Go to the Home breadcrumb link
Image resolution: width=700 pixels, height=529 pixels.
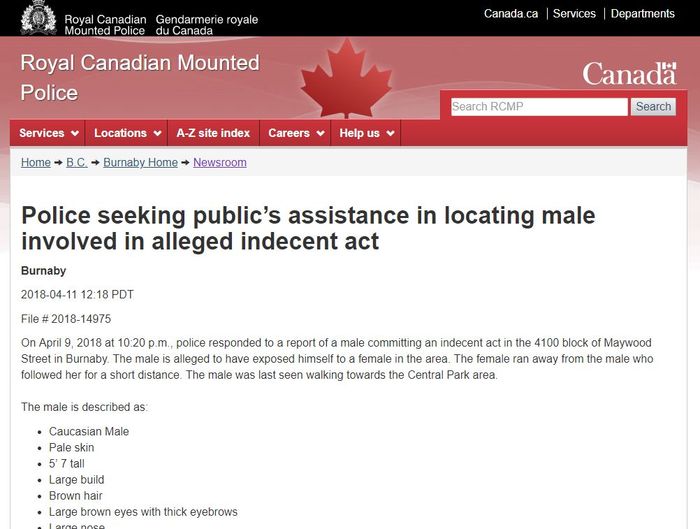(36, 162)
